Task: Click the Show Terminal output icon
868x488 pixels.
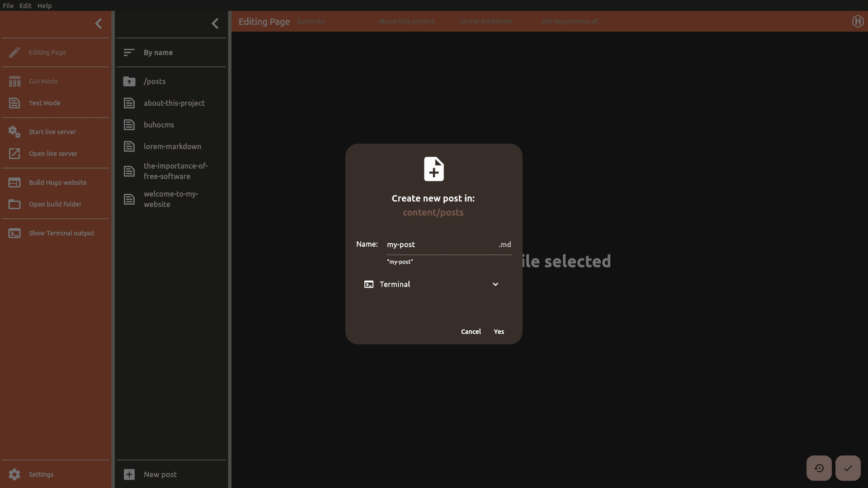Action: 14,233
